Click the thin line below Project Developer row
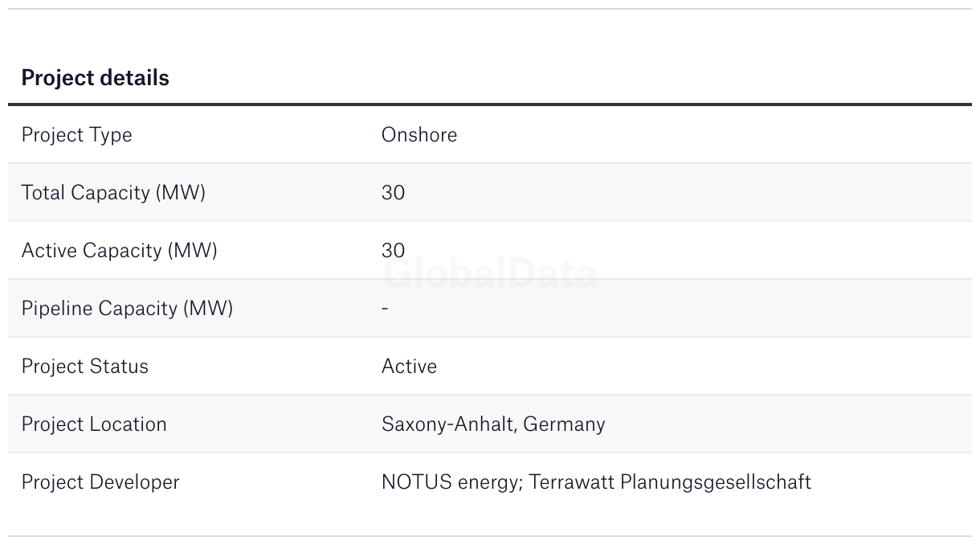 click(490, 536)
